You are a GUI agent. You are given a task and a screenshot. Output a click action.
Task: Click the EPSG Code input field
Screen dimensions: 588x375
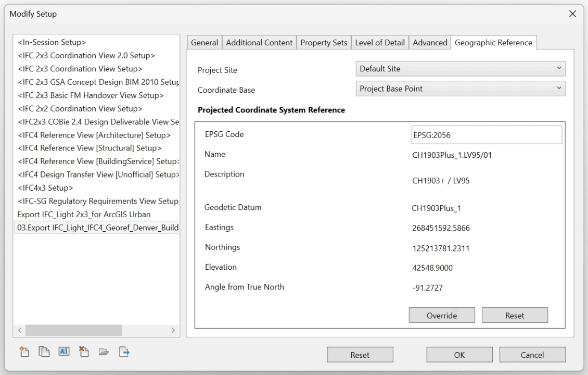(x=487, y=135)
